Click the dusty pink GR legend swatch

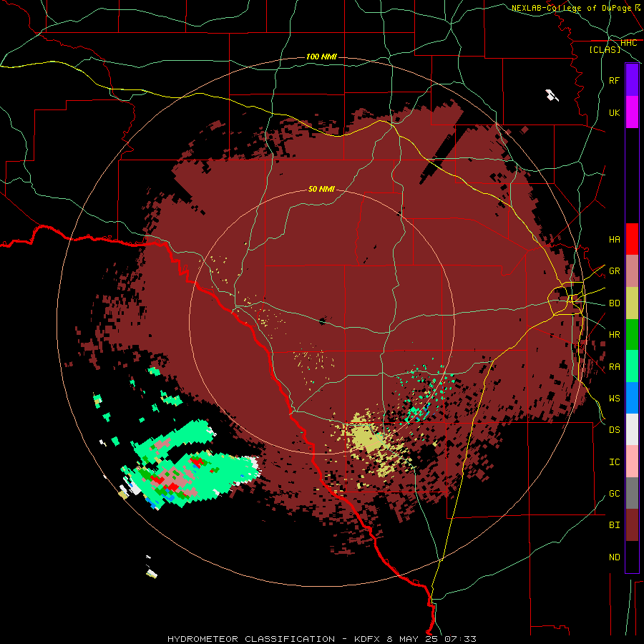pos(632,271)
